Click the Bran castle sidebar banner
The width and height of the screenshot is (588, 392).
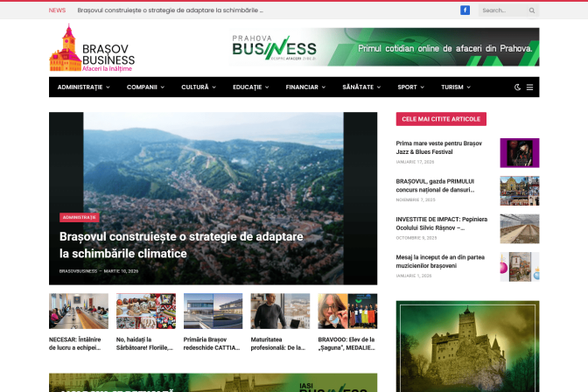click(x=467, y=346)
